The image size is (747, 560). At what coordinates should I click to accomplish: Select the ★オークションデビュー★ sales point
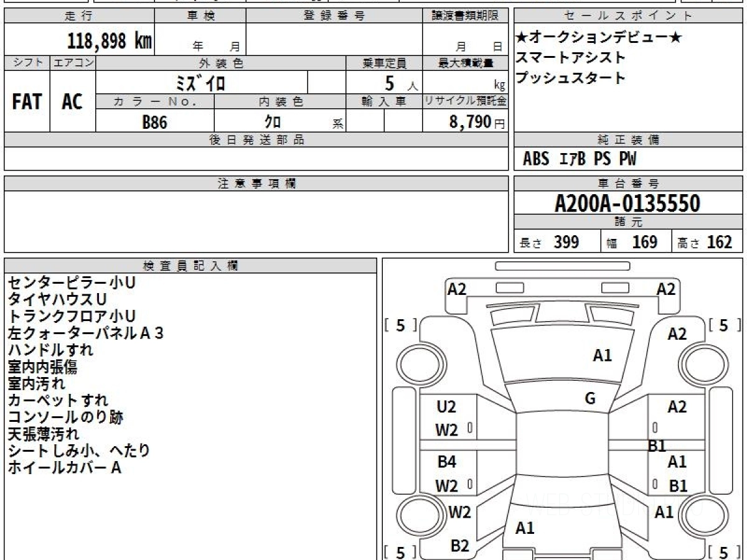click(x=599, y=37)
